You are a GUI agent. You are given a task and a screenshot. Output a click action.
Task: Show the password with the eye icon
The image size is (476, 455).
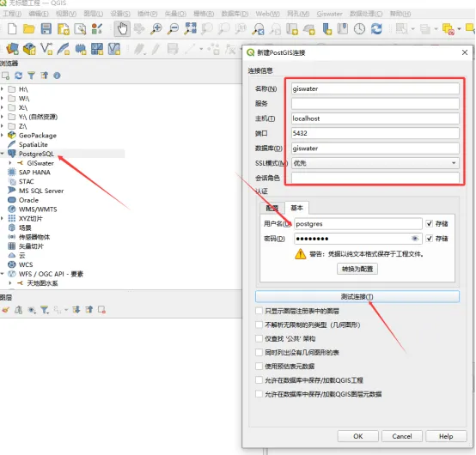click(415, 239)
